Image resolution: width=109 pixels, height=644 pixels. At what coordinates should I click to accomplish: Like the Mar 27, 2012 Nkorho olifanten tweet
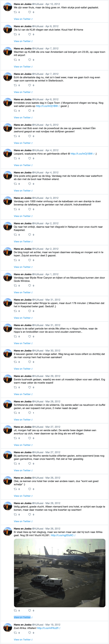pyautogui.click(x=30, y=464)
